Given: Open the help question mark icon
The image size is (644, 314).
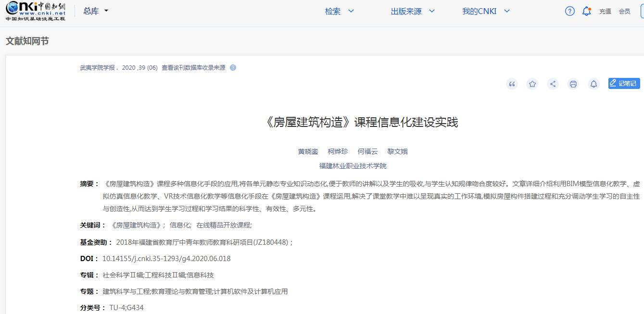Looking at the screenshot, I should 569,11.
